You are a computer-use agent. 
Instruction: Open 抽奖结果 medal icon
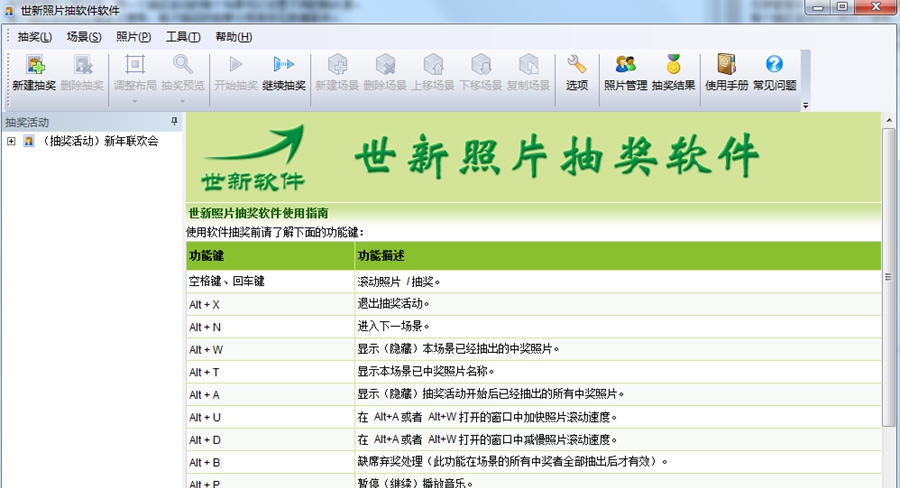click(x=673, y=64)
